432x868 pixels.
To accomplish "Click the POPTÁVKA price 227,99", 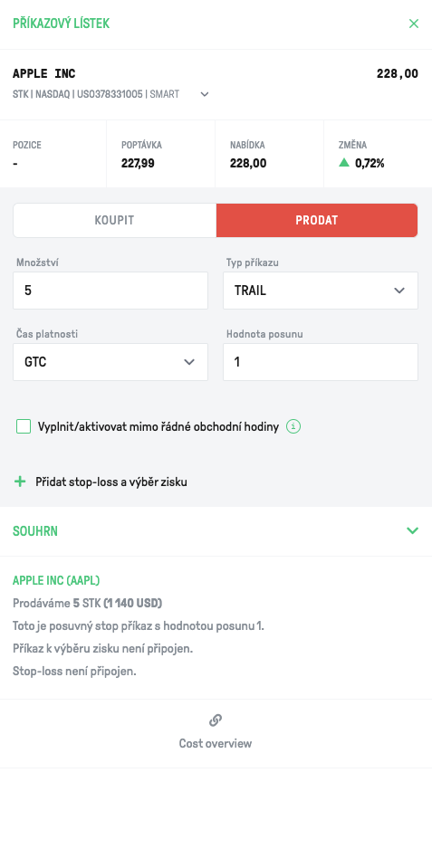I will pos(138,163).
